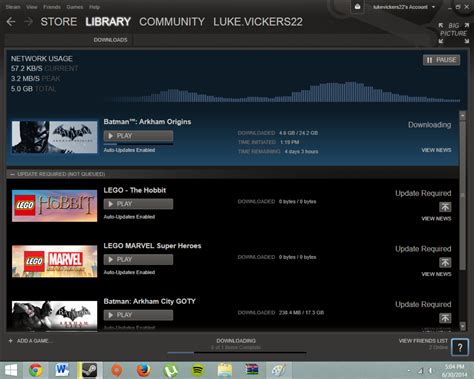Viewport: 474px width, 379px height.
Task: Open the orange circular app in the taskbar
Action: click(x=117, y=370)
